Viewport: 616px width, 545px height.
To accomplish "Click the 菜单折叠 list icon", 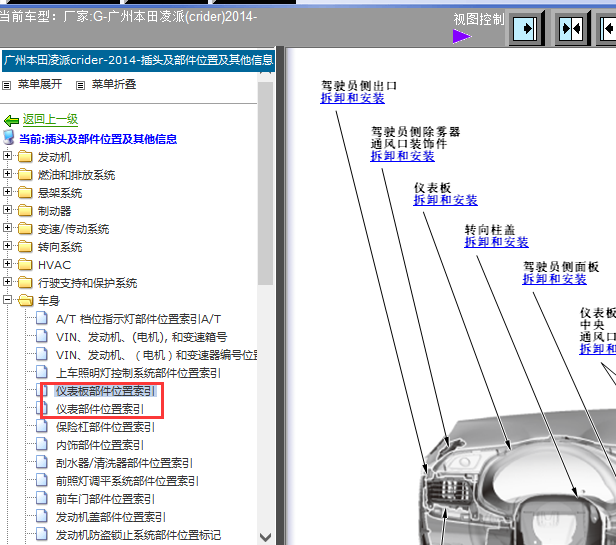I will [x=81, y=85].
